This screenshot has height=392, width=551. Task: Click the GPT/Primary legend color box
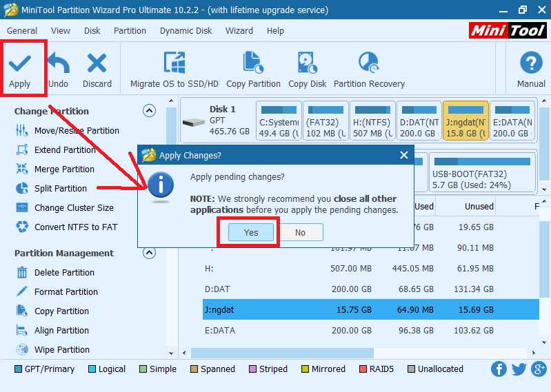pos(18,369)
